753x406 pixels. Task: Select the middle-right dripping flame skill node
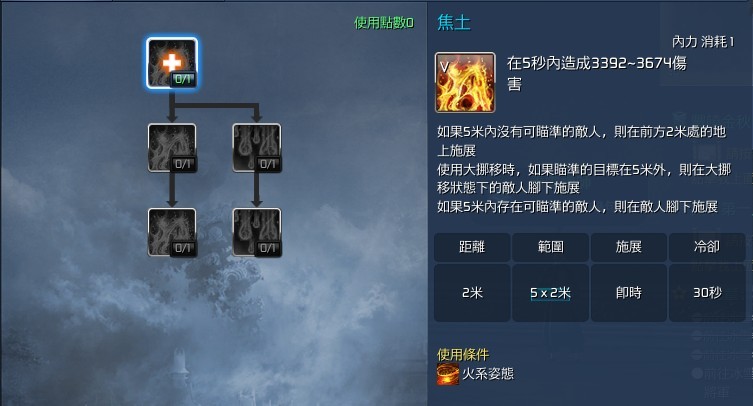pos(256,148)
